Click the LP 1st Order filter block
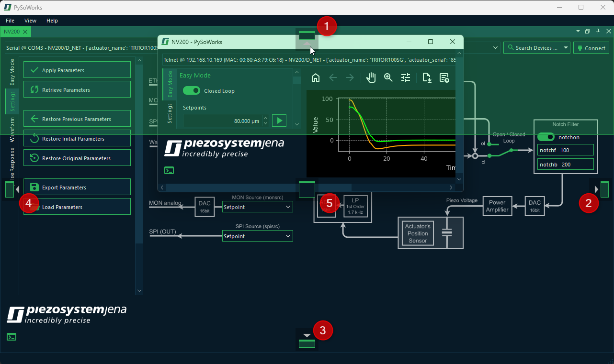This screenshot has height=364, width=614. pos(355,206)
